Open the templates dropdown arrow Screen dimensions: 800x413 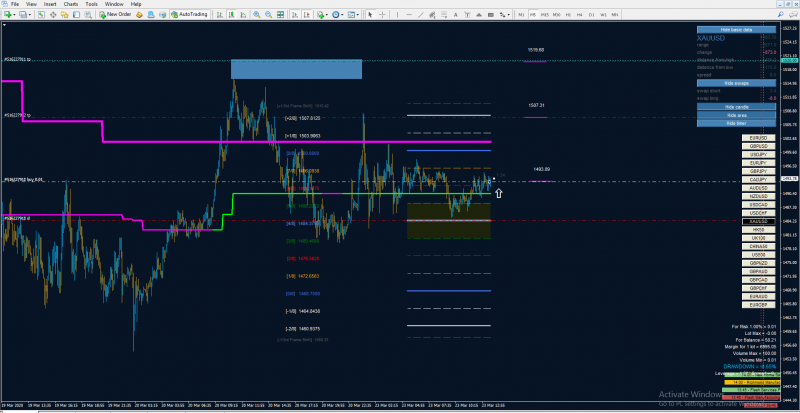[358, 14]
